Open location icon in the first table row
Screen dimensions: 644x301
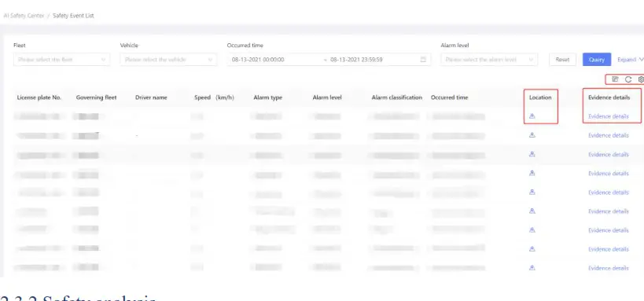pos(532,116)
